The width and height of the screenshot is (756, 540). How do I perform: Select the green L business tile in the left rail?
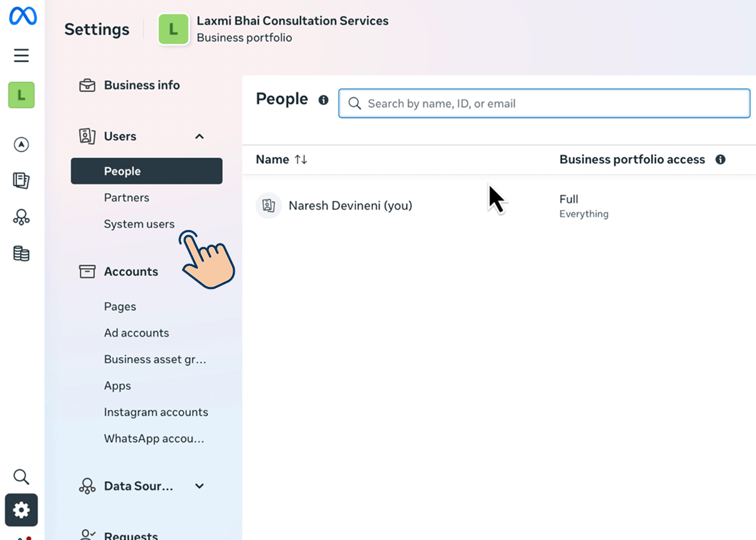click(x=21, y=95)
